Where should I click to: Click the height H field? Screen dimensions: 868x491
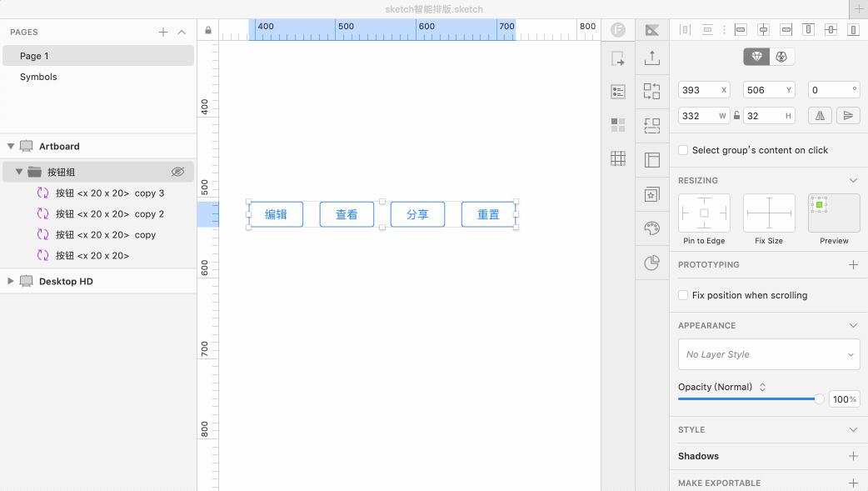pyautogui.click(x=769, y=116)
